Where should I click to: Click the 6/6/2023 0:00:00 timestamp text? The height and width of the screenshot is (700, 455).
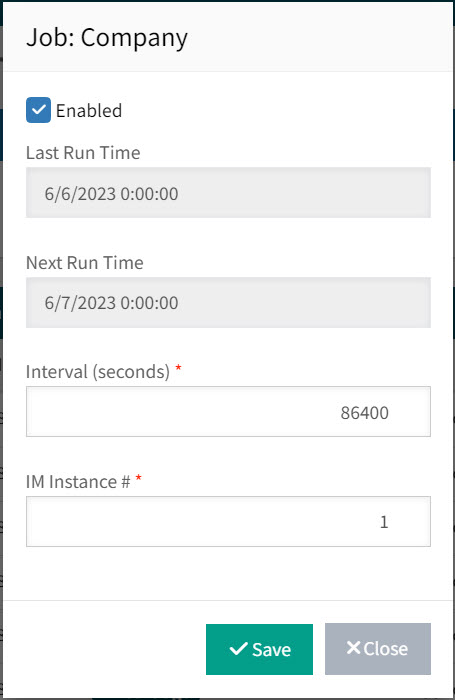click(x=112, y=194)
